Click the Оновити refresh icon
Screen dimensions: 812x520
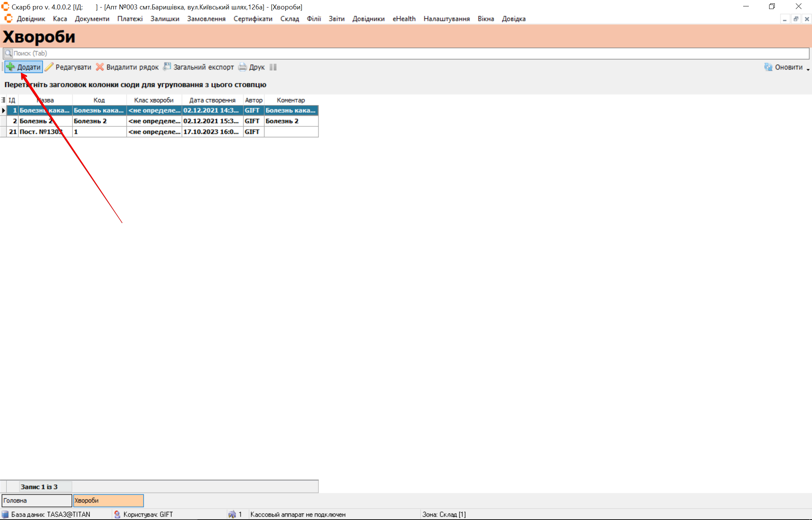768,67
